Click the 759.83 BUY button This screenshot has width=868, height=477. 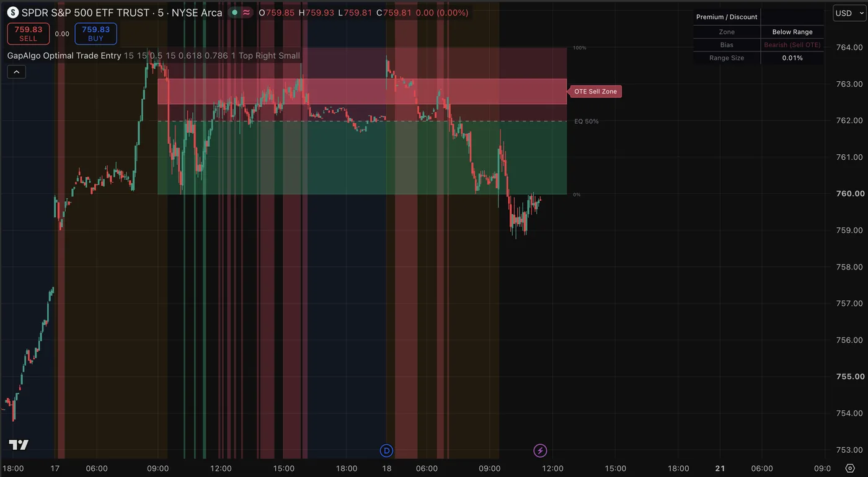tap(95, 33)
